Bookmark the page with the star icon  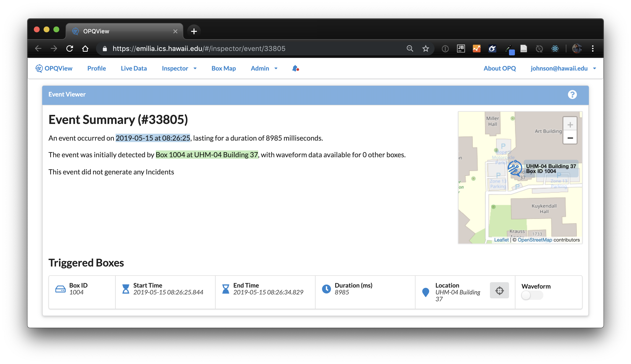[x=425, y=49]
